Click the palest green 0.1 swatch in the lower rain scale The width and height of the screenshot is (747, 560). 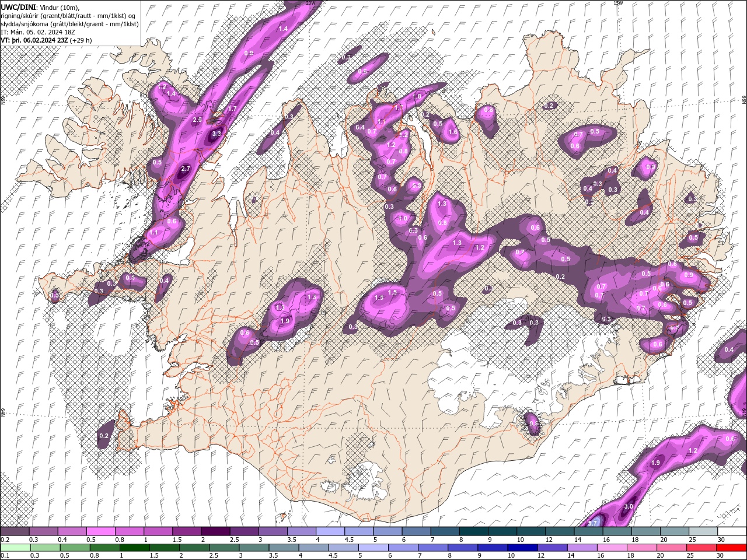click(15, 548)
